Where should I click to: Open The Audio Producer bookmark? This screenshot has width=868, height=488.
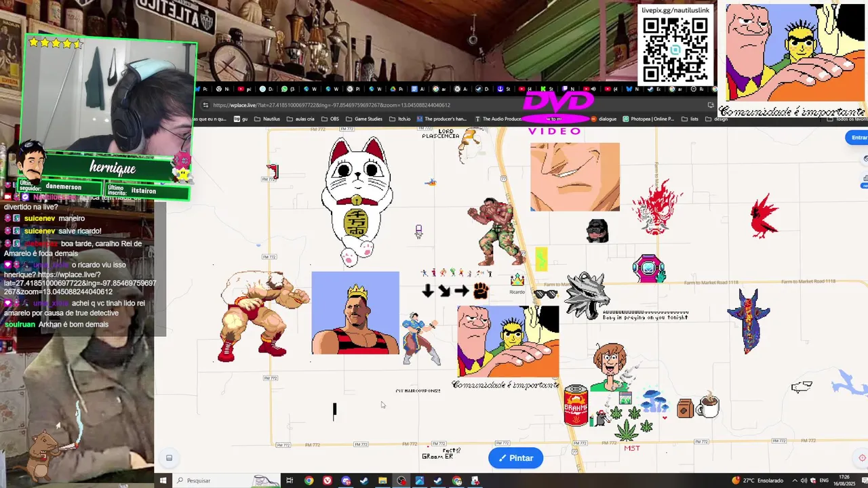(x=498, y=119)
